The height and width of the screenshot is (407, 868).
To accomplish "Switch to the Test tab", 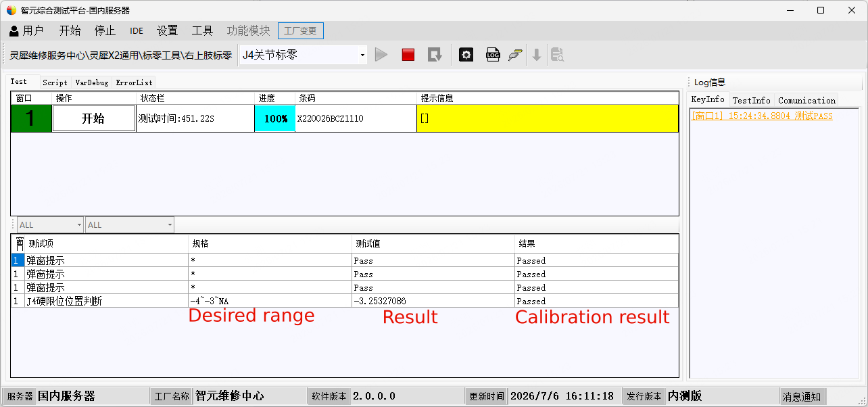I will [x=19, y=82].
